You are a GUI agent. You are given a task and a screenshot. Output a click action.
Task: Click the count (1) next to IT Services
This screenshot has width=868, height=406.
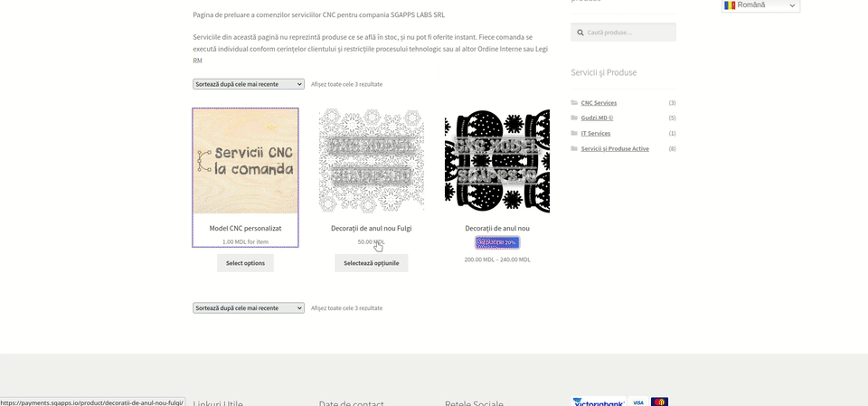click(672, 134)
